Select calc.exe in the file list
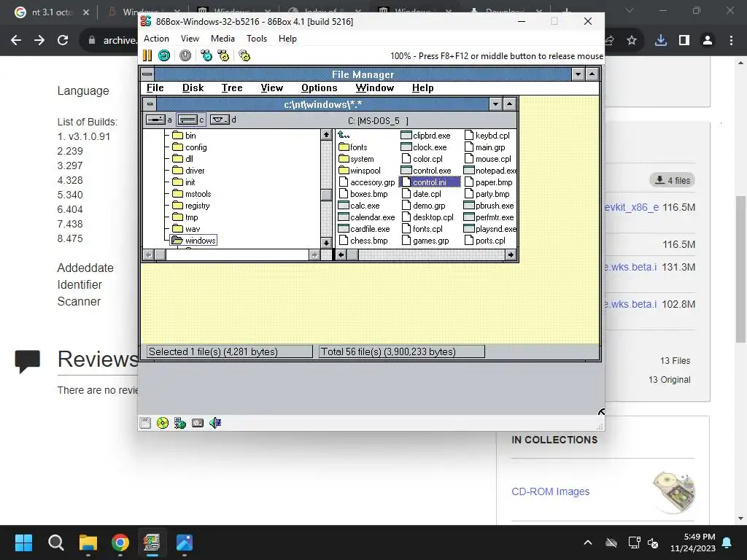Image resolution: width=747 pixels, height=560 pixels. [359, 206]
